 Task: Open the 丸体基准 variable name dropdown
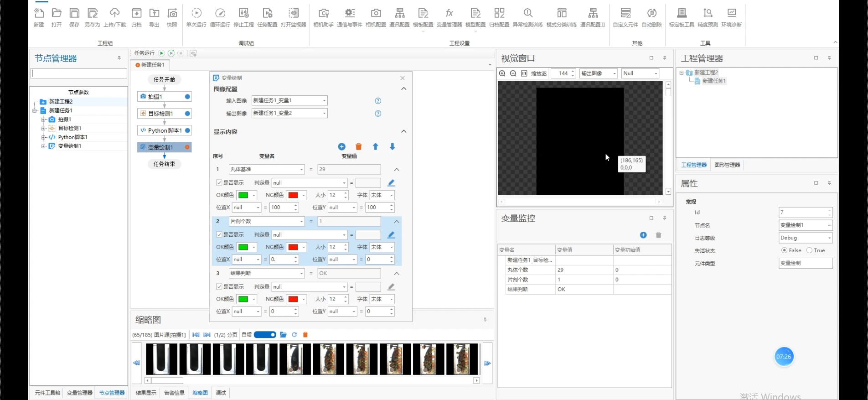[267, 169]
